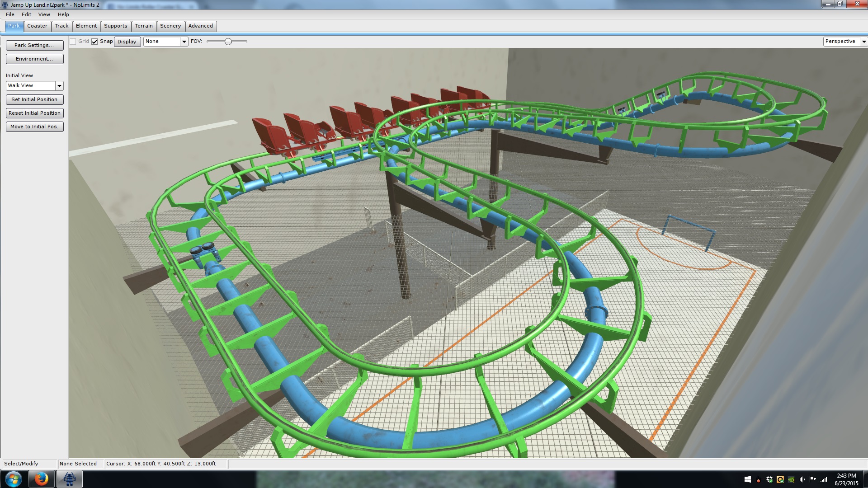Click the volume speaker tray icon
Viewport: 868px width, 488px height.
(x=802, y=479)
